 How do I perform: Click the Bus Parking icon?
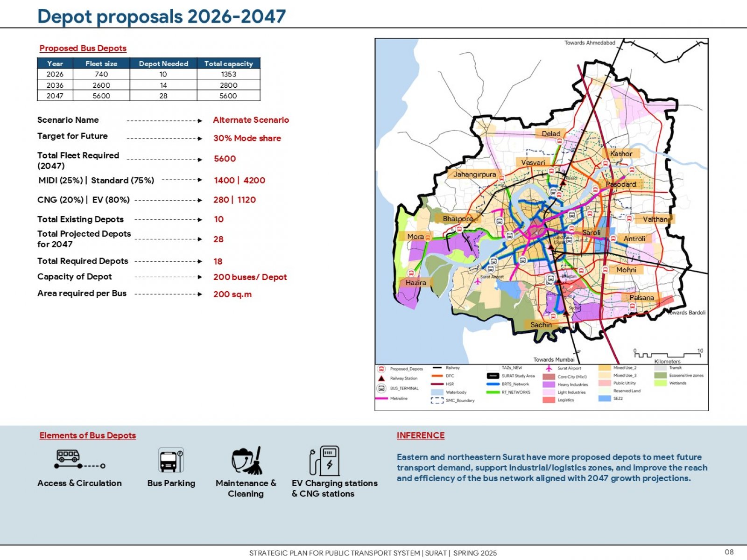pyautogui.click(x=171, y=460)
